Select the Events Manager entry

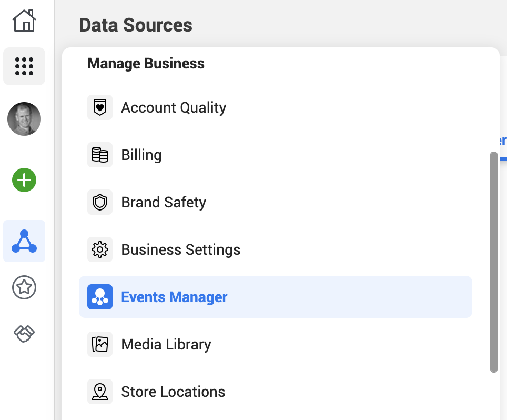pyautogui.click(x=276, y=297)
